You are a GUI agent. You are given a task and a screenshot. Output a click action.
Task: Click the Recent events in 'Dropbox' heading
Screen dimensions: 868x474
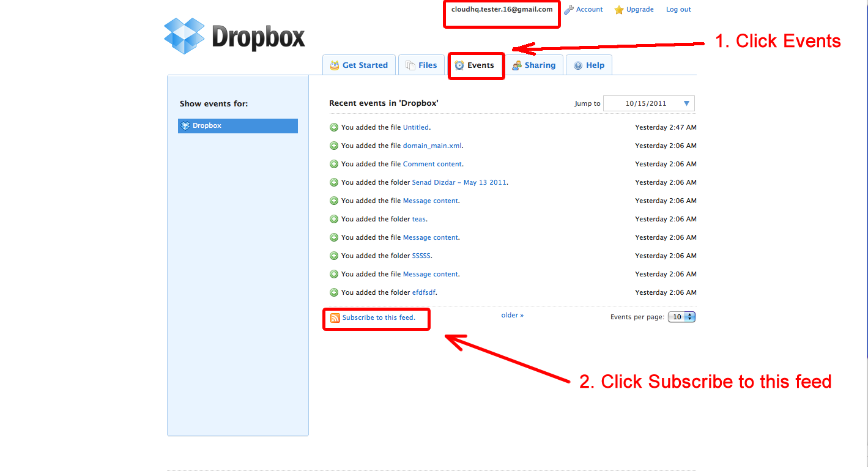384,103
